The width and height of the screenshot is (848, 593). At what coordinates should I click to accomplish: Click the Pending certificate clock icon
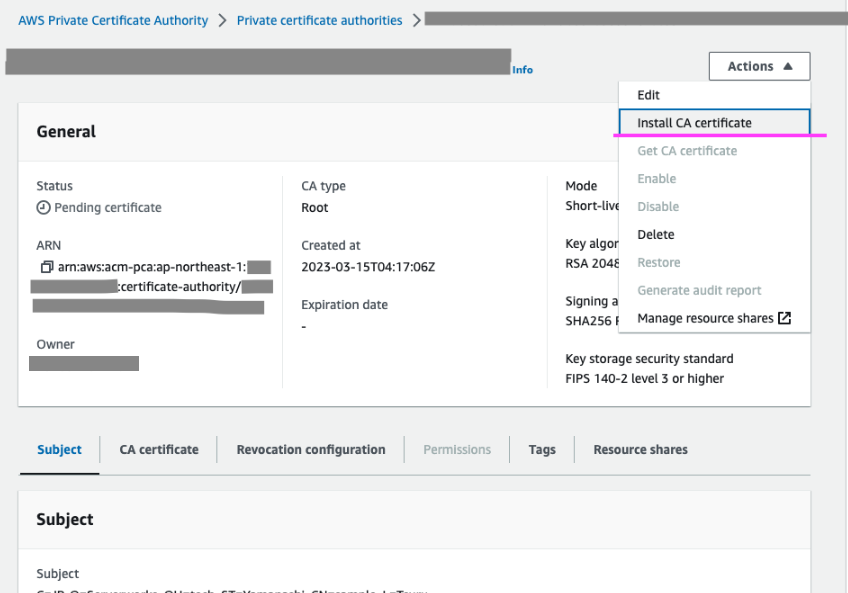click(43, 208)
